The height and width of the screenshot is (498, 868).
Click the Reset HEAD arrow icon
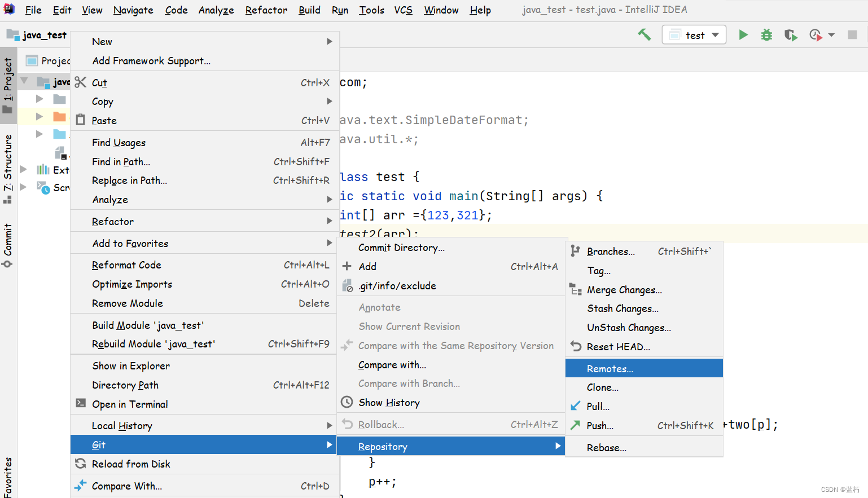coord(576,346)
